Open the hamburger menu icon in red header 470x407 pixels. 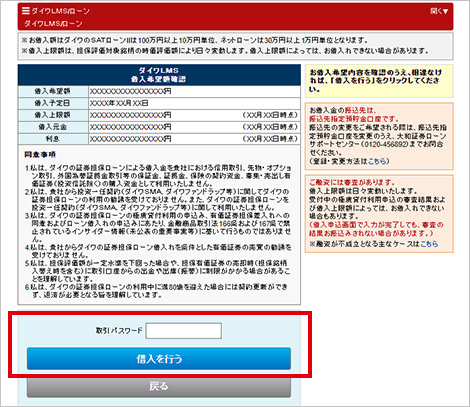click(26, 11)
